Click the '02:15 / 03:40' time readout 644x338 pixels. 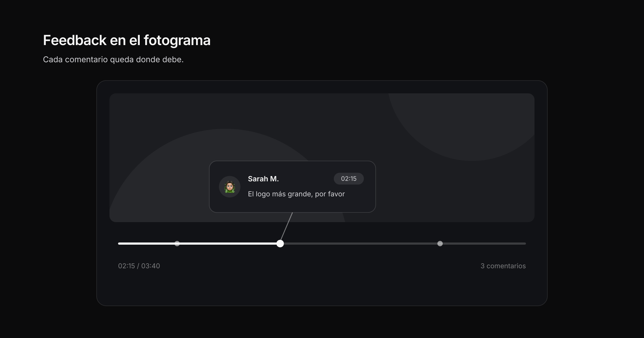click(x=139, y=266)
